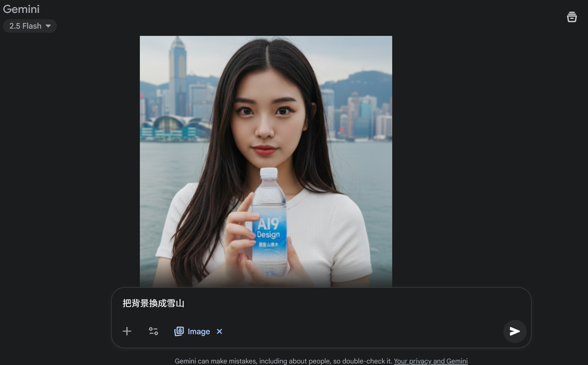588x365 pixels.
Task: Click the white bottle cap in image
Action: pos(269,173)
